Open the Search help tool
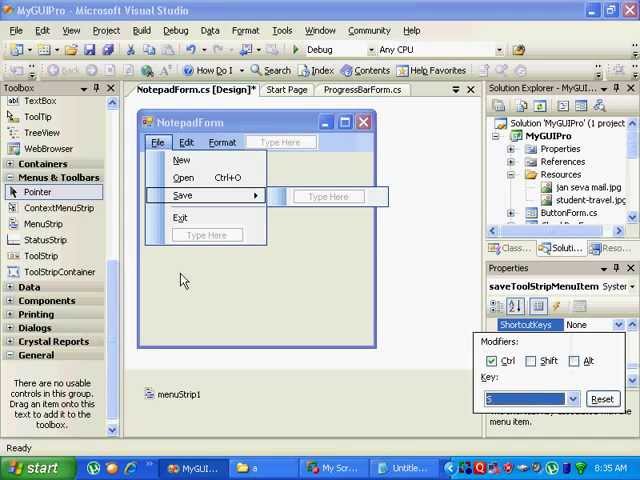The width and height of the screenshot is (640, 480). point(270,71)
